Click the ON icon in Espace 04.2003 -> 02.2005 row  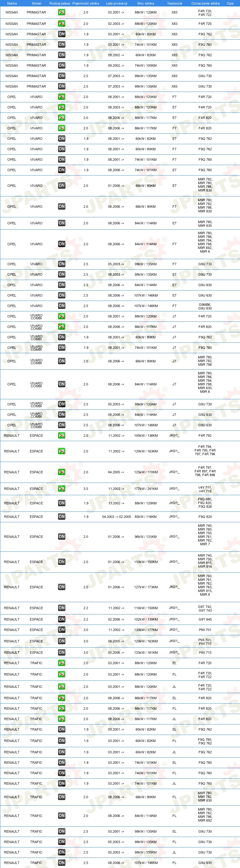(62, 517)
